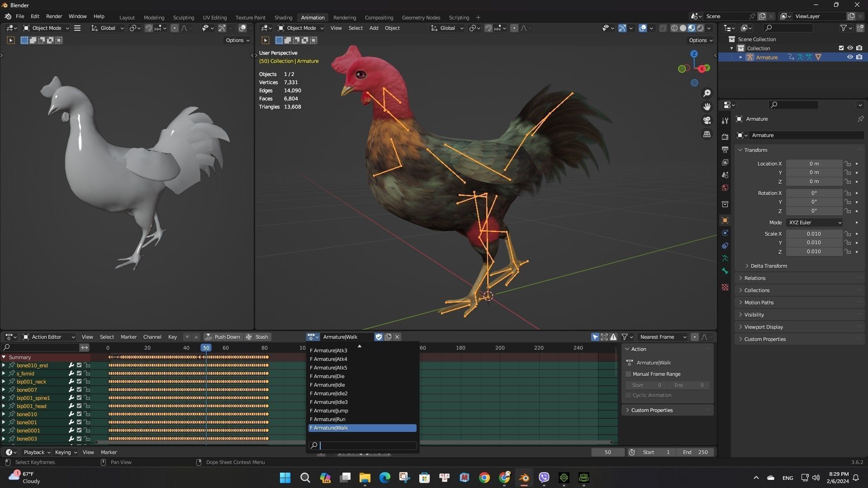This screenshot has width=868, height=488.
Task: Switch to the Scripting workspace tab
Action: tap(459, 18)
